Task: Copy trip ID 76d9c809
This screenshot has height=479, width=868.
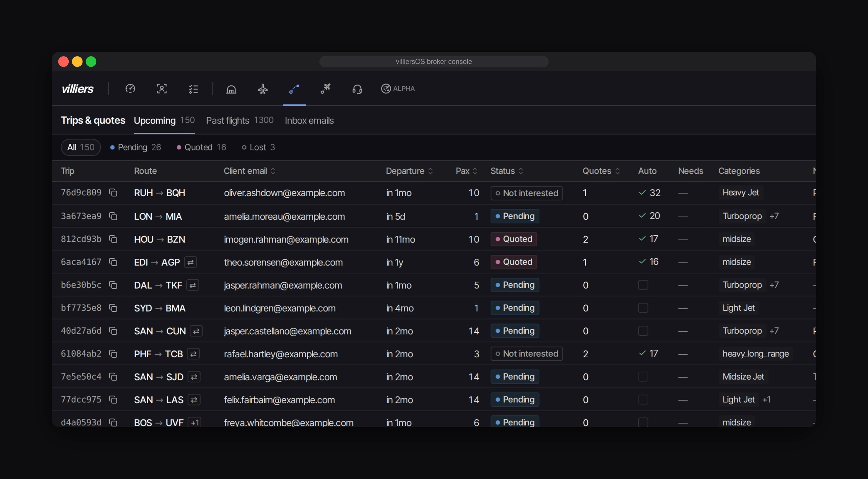Action: (113, 193)
